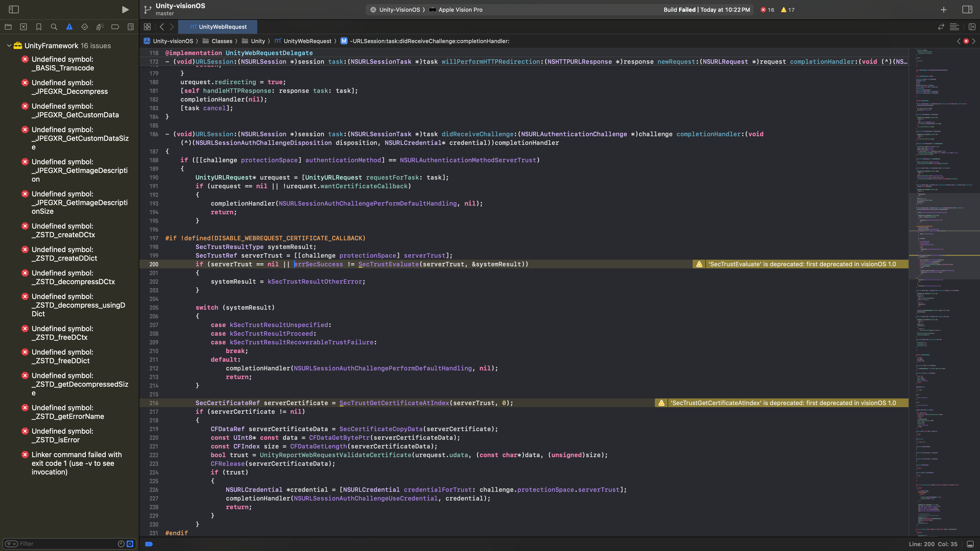Click the 17 warnings indicator

pyautogui.click(x=788, y=10)
